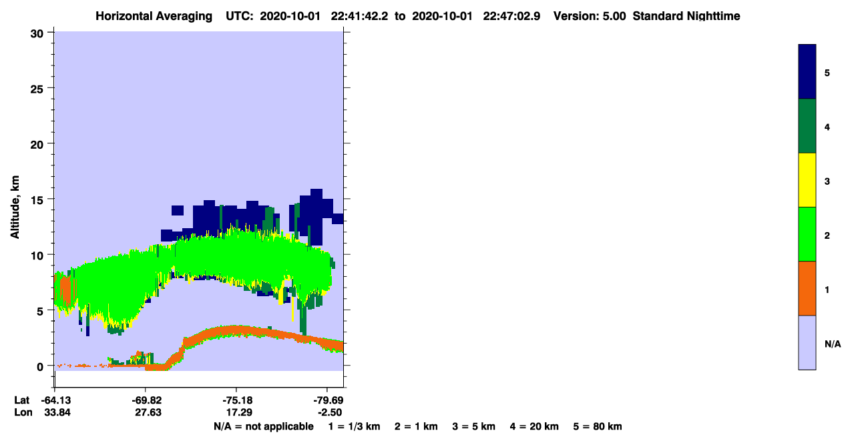Screen dimensions: 868x445
Task: Click the orange level 1 colorbar segment
Action: 807,288
